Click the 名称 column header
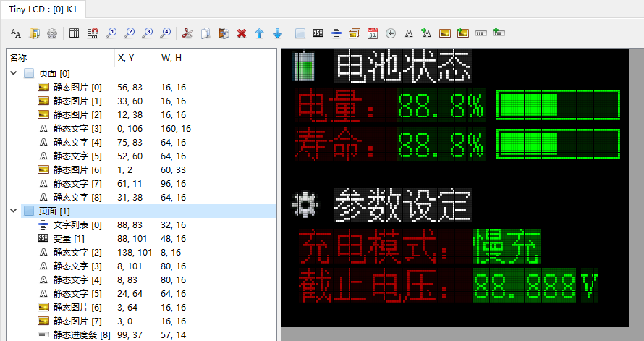The width and height of the screenshot is (644, 341). pos(61,58)
